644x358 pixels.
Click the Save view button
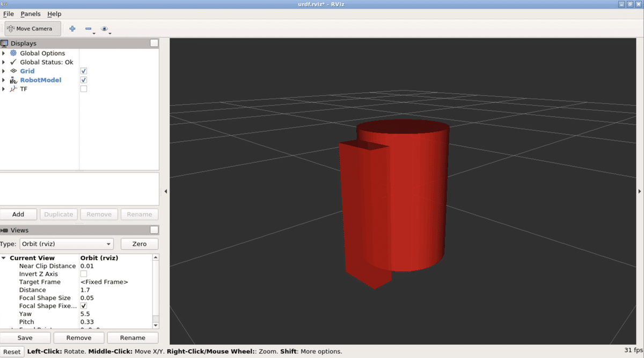click(x=25, y=338)
